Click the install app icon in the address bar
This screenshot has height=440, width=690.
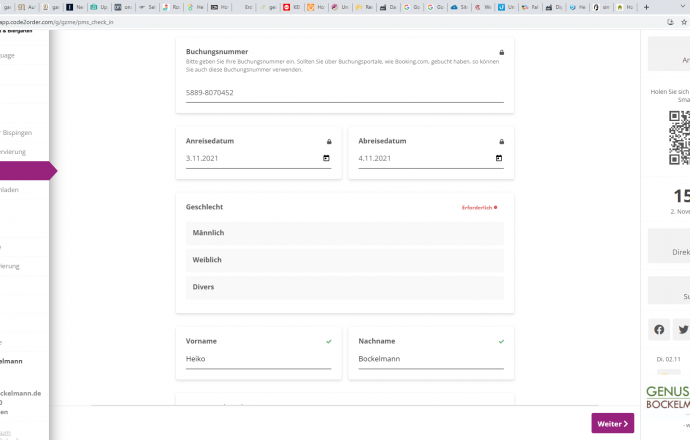[x=670, y=22]
